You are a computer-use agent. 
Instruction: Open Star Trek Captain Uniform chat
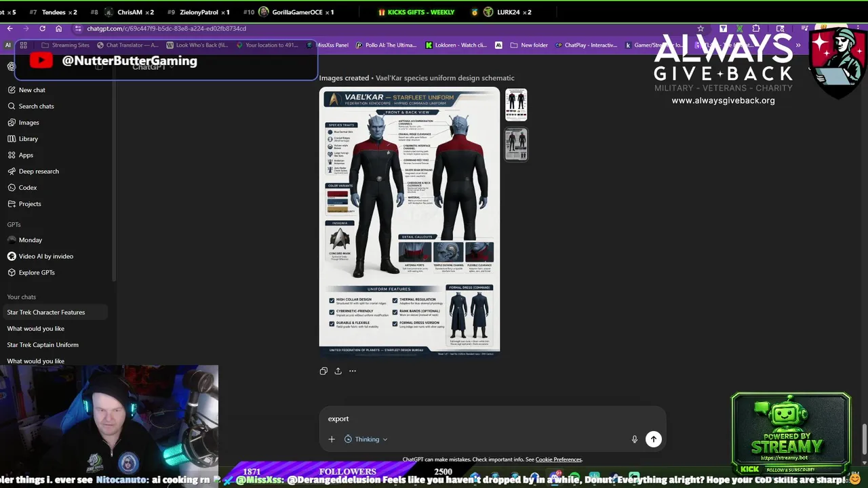(x=43, y=345)
